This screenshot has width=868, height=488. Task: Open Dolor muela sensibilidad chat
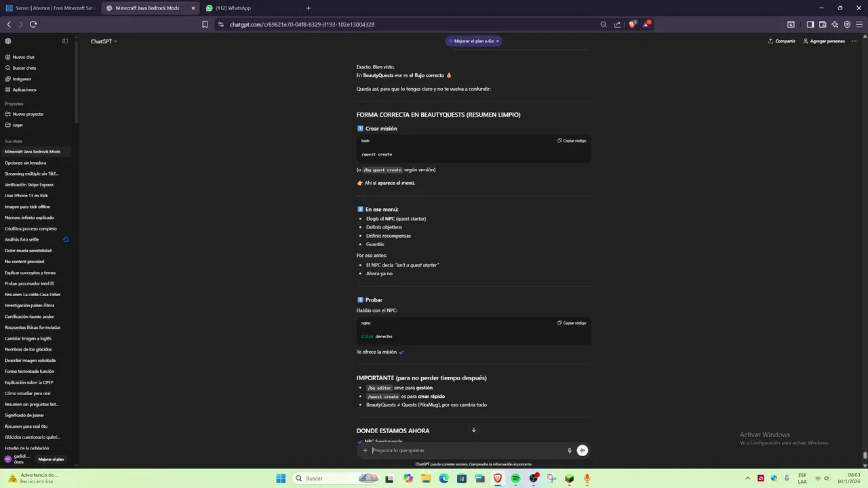tap(35, 250)
